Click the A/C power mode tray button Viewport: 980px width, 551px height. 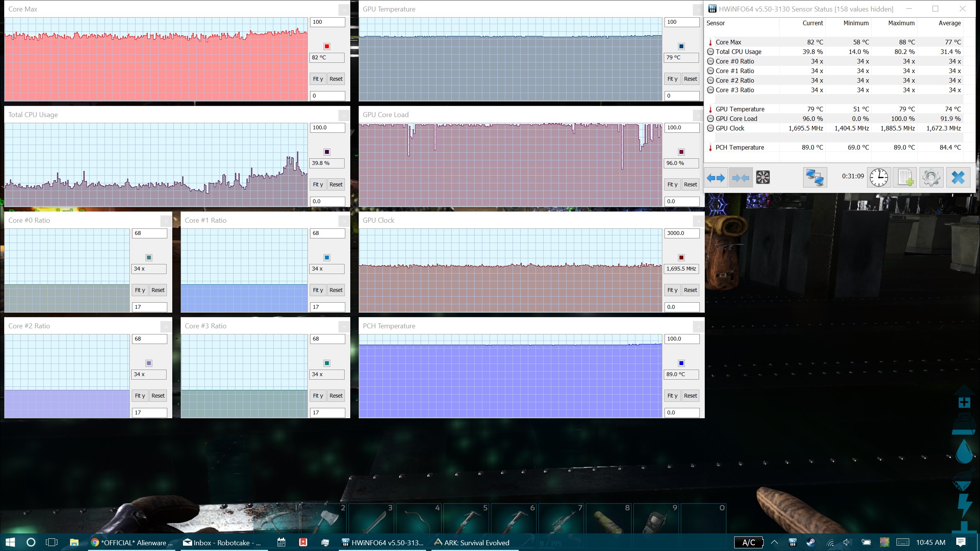(748, 542)
